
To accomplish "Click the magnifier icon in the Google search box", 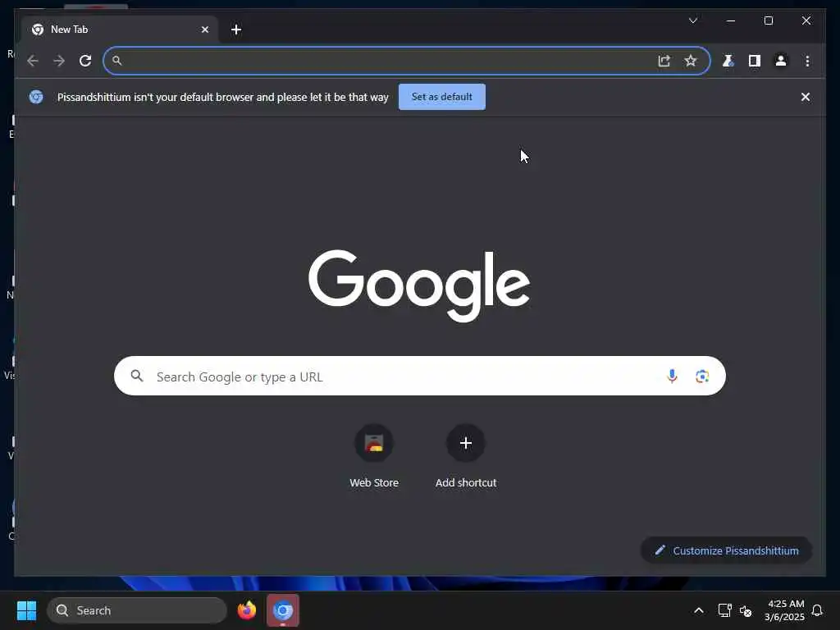I will point(137,376).
